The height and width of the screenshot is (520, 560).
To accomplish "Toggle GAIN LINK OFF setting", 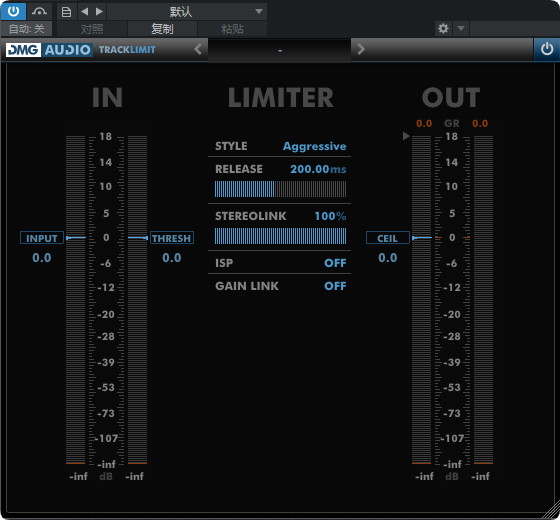I will point(335,286).
